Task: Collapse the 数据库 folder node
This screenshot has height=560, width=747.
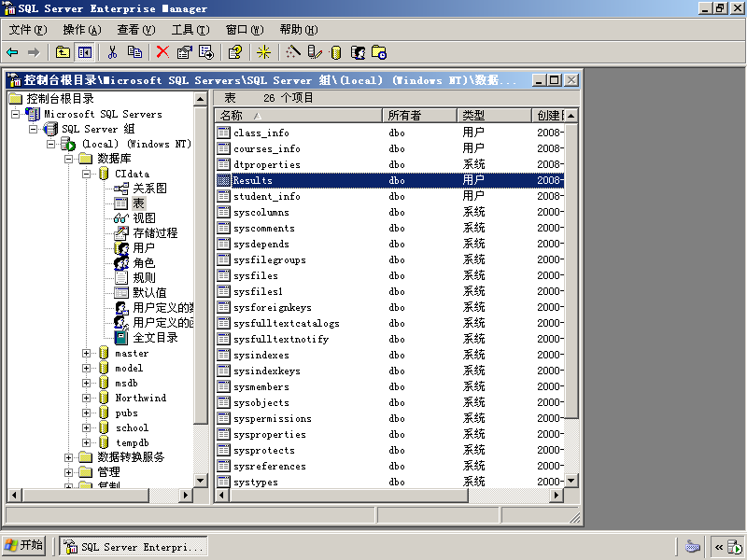Action: click(68, 159)
